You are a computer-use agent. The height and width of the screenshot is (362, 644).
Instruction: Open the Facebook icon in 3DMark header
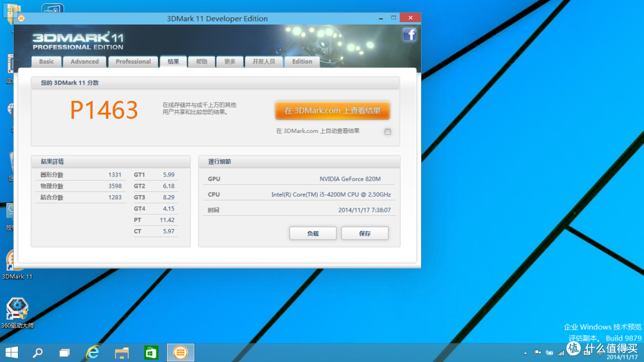coord(409,35)
